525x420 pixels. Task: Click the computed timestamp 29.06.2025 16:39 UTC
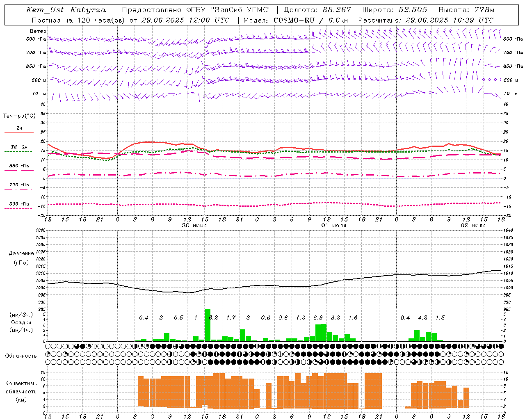(x=450, y=20)
